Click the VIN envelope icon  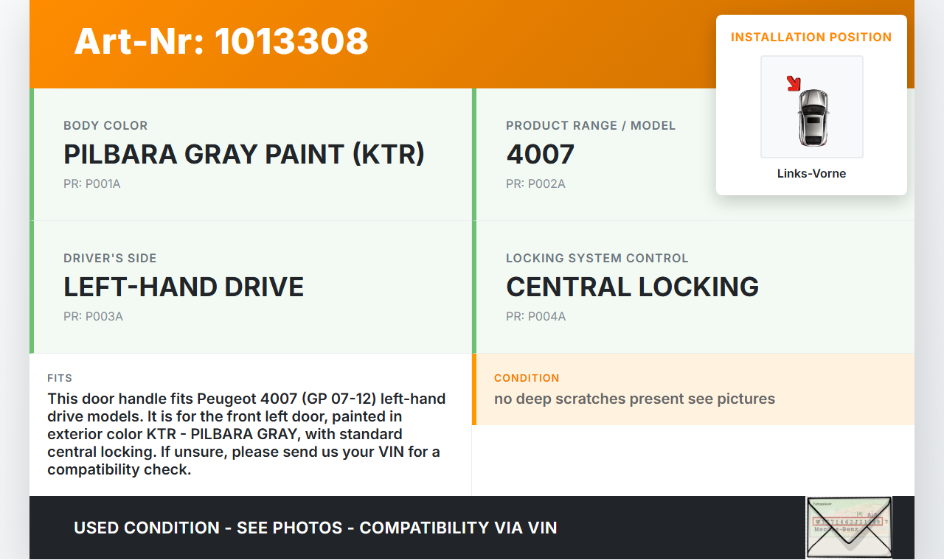[x=849, y=527]
